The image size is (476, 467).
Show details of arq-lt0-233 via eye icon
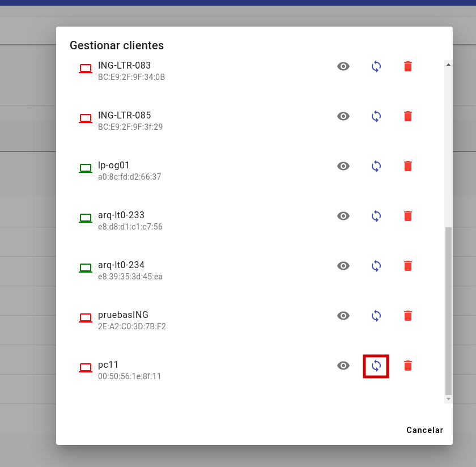point(343,216)
